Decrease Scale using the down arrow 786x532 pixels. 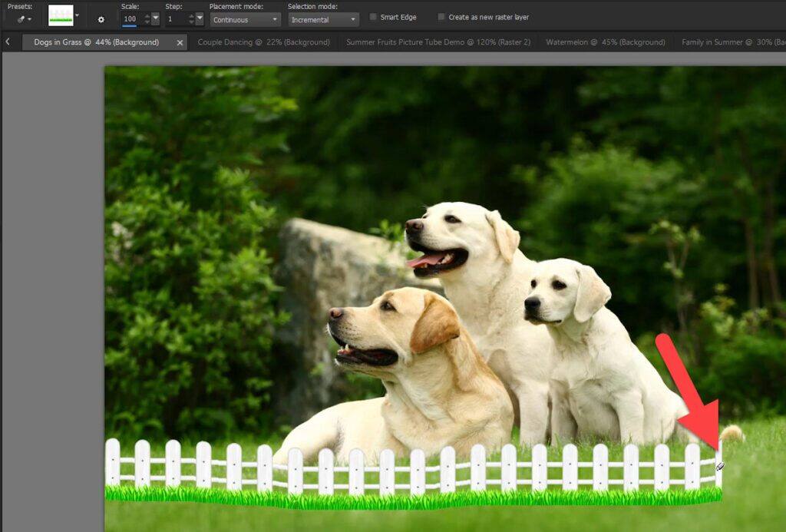tap(146, 21)
